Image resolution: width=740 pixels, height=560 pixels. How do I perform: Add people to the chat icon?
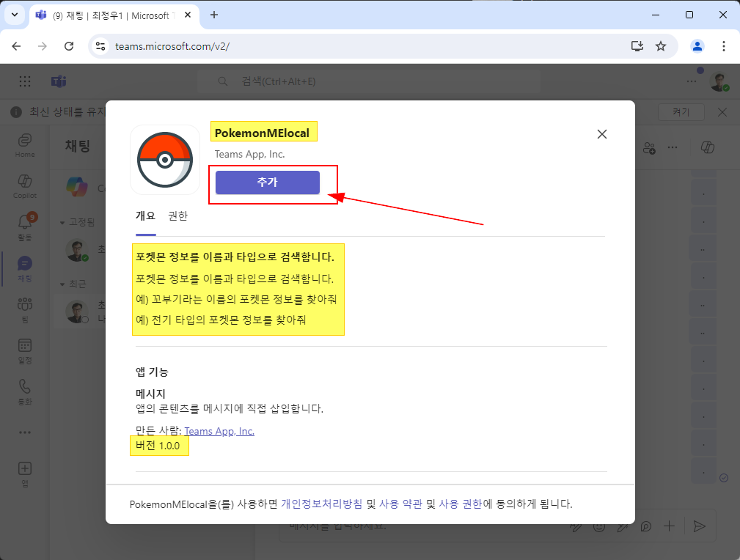coord(649,147)
